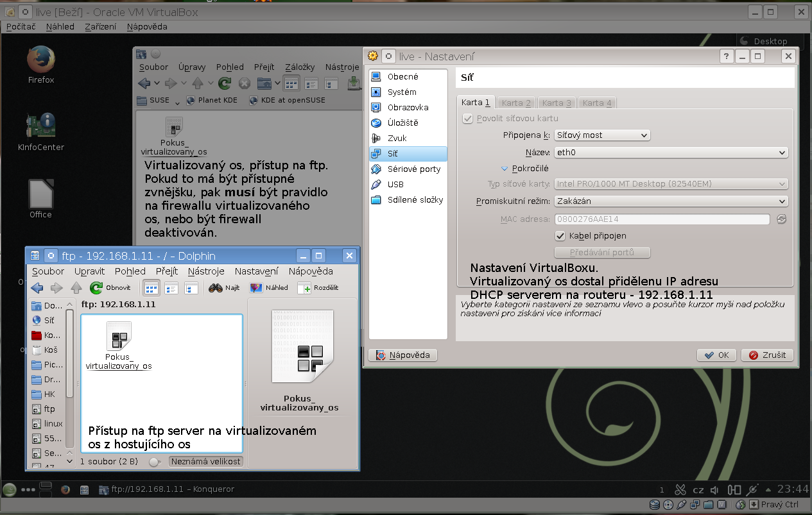The width and height of the screenshot is (812, 515).
Task: Toggle Náhled preview in Dolphin toolbar
Action: [x=268, y=288]
